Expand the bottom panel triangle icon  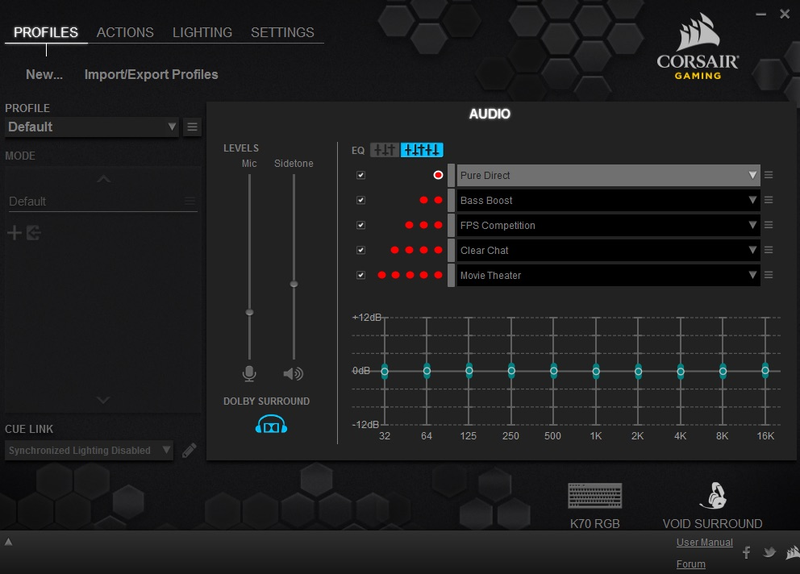tap(9, 542)
